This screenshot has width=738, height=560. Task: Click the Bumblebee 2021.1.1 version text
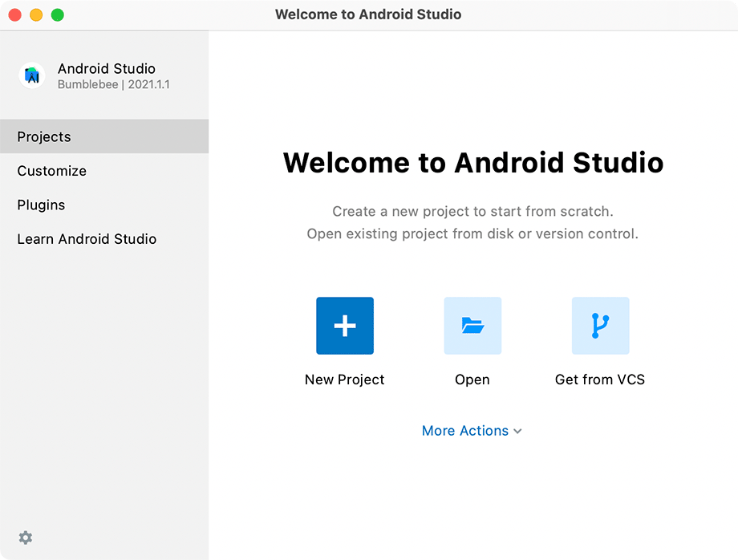click(114, 84)
